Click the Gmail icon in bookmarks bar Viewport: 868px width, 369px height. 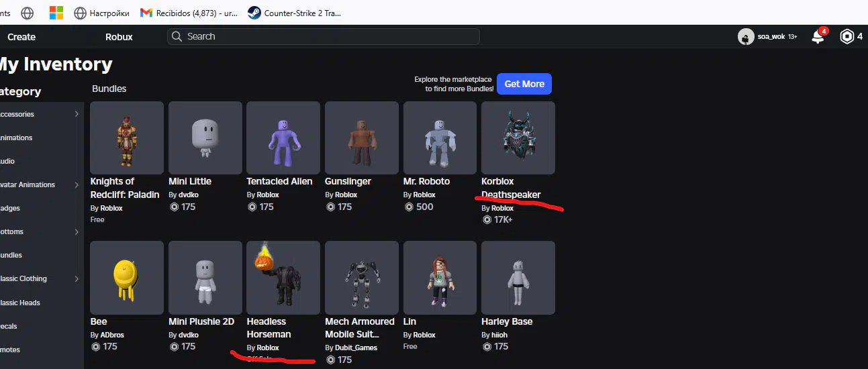pos(146,13)
